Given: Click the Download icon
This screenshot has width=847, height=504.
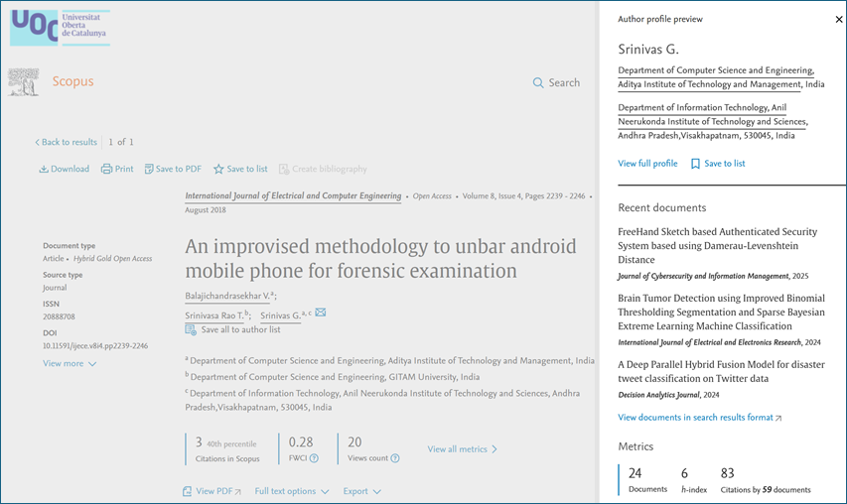Looking at the screenshot, I should click(x=44, y=170).
